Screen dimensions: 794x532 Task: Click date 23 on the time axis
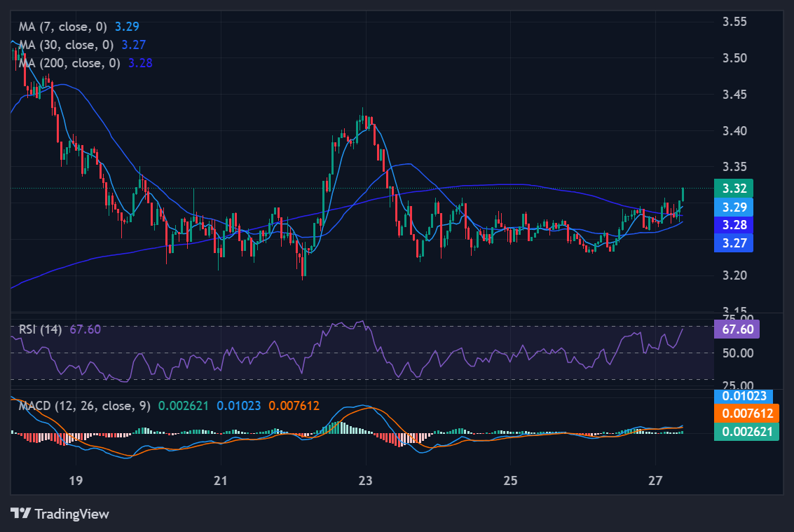pyautogui.click(x=366, y=481)
